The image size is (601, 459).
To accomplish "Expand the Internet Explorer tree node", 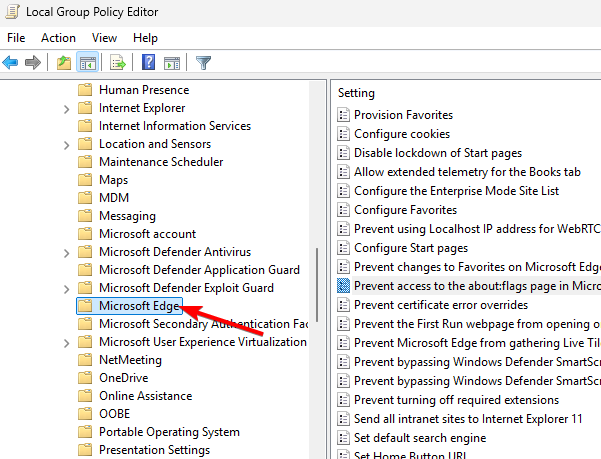I will pos(66,109).
